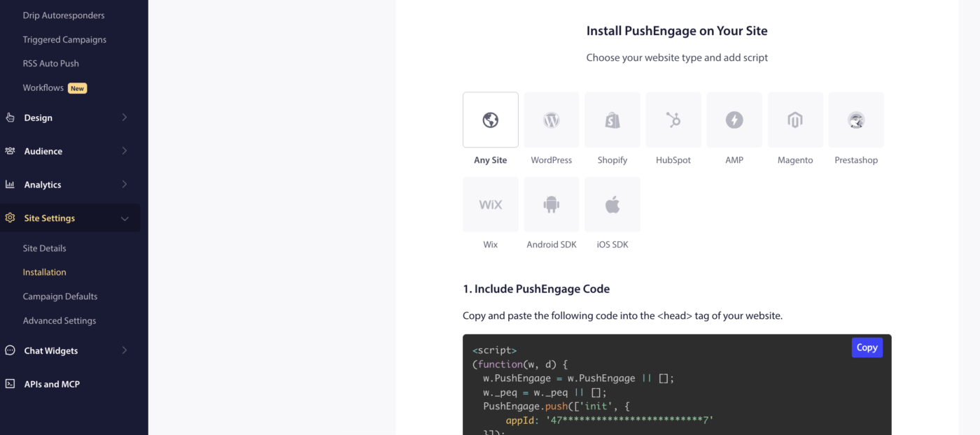This screenshot has height=435, width=980.
Task: Click the AMP label text
Action: point(734,160)
